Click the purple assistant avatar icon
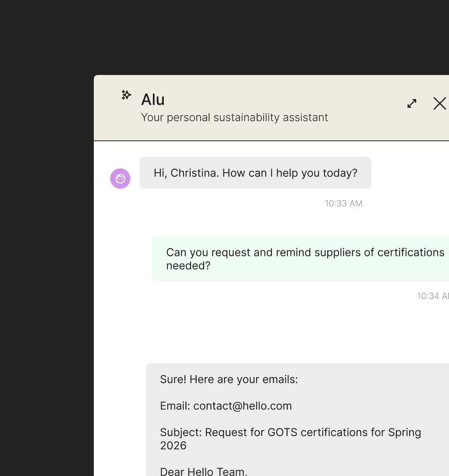Viewport: 449px width, 476px height. tap(120, 178)
